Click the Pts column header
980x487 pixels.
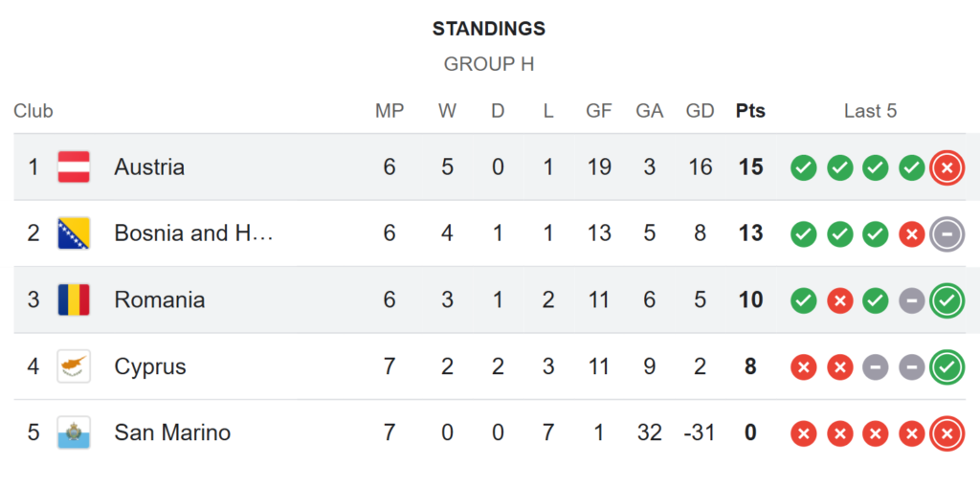pyautogui.click(x=750, y=111)
